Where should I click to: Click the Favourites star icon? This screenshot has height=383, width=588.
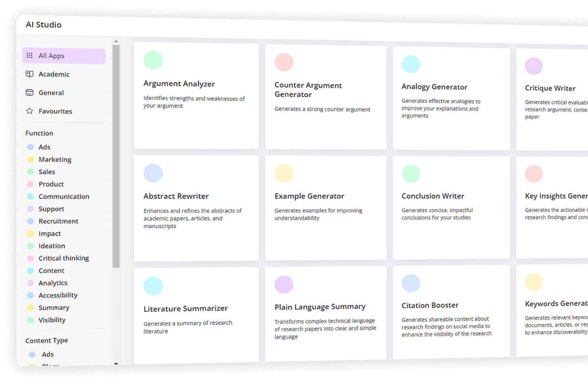[x=30, y=111]
